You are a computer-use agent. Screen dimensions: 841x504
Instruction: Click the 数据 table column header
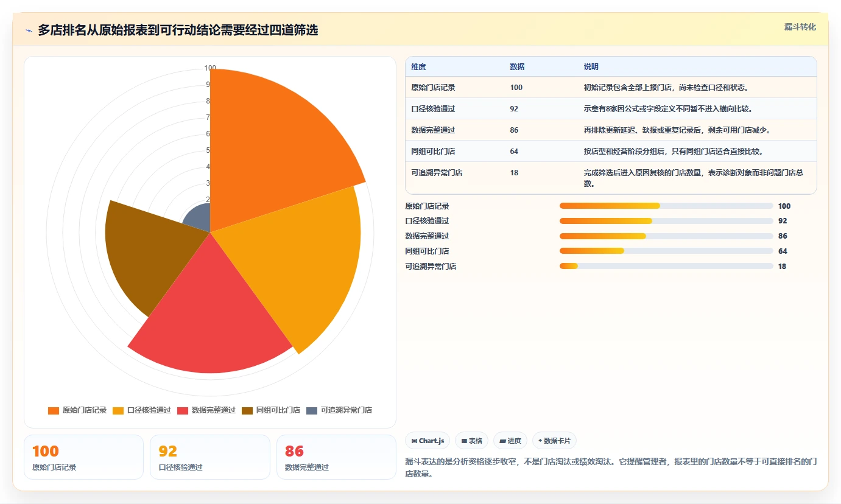pos(517,67)
